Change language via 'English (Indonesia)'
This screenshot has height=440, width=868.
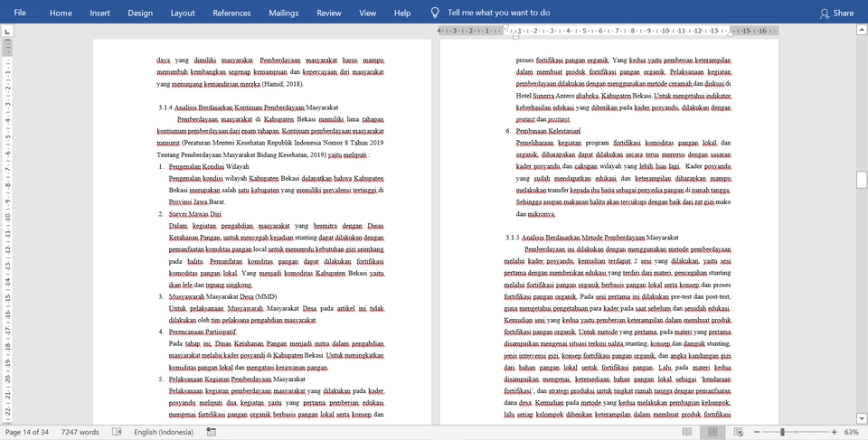point(164,432)
